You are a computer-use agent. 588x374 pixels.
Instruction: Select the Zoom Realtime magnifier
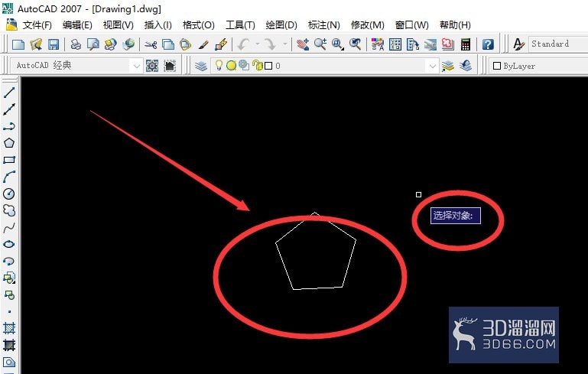click(x=320, y=44)
